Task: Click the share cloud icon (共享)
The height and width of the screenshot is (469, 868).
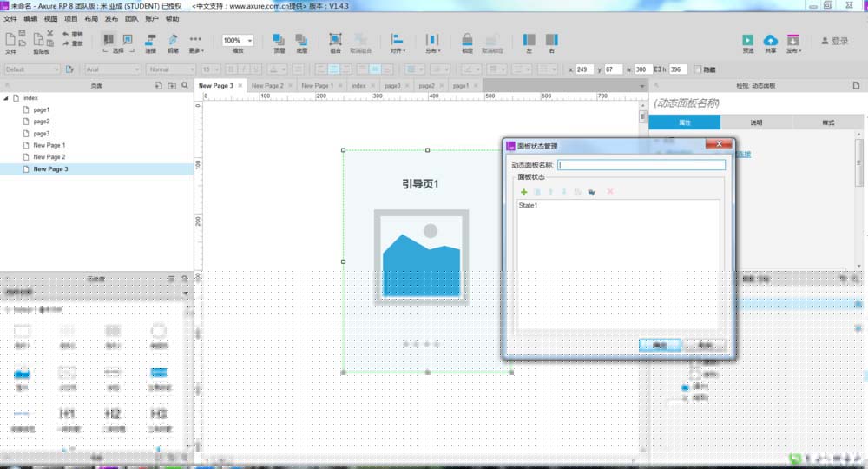Action: tap(770, 40)
